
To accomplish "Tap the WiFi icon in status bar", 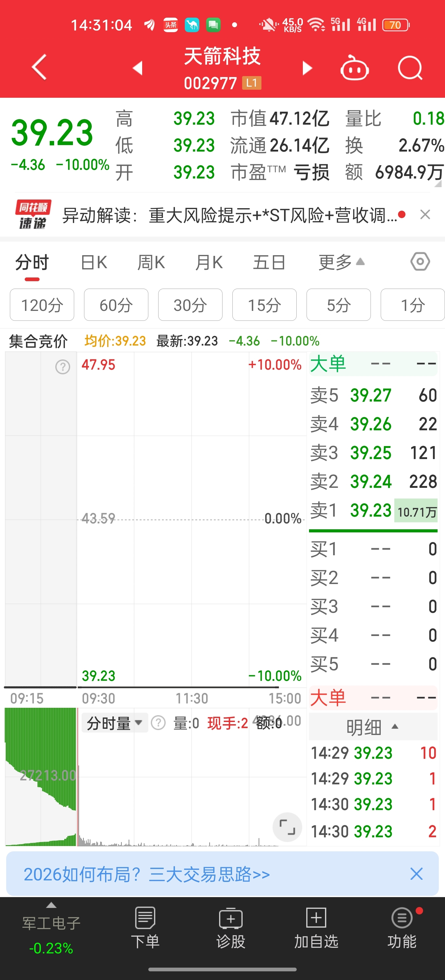I will point(316,25).
